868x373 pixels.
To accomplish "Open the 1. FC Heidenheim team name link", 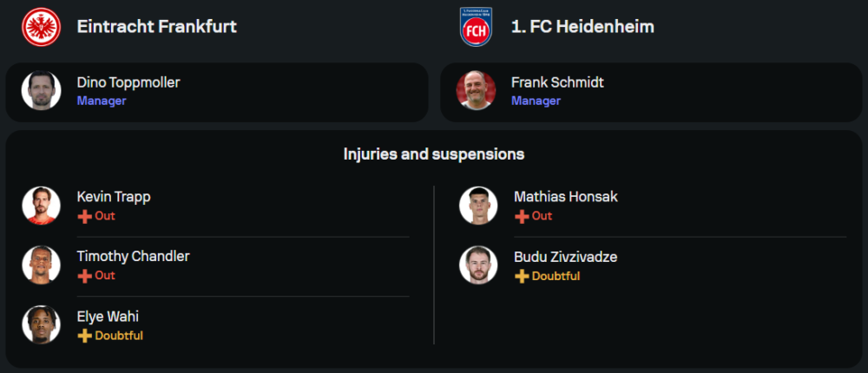I will pos(582,27).
